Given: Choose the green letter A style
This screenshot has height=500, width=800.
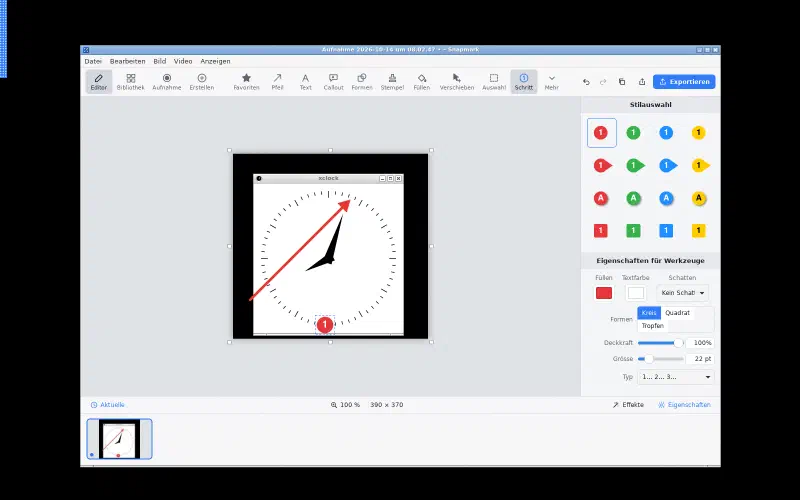Looking at the screenshot, I should coord(633,198).
